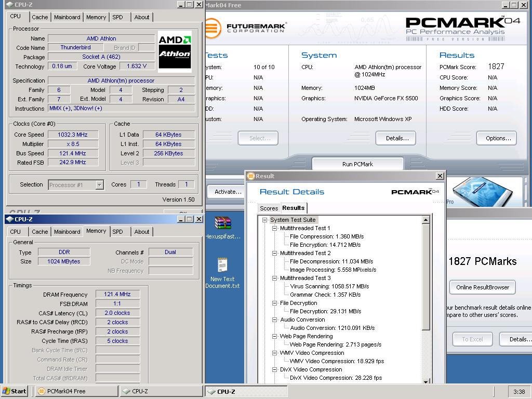Open SPD tab in bottom CPU-Z window
This screenshot has height=399, width=532.
pyautogui.click(x=118, y=232)
